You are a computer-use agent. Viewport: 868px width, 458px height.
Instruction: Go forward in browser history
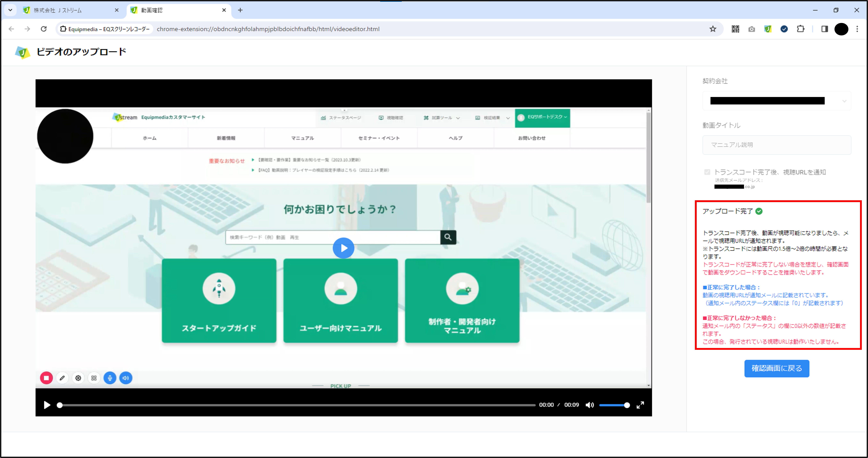click(x=27, y=29)
